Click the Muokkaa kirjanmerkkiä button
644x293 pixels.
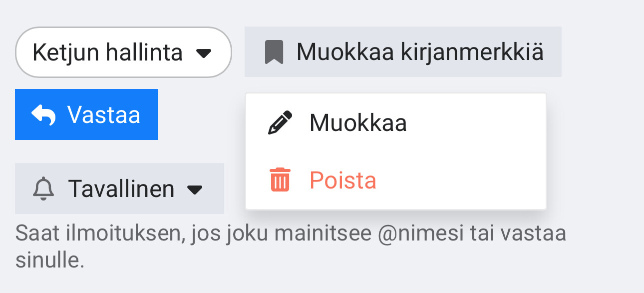403,52
